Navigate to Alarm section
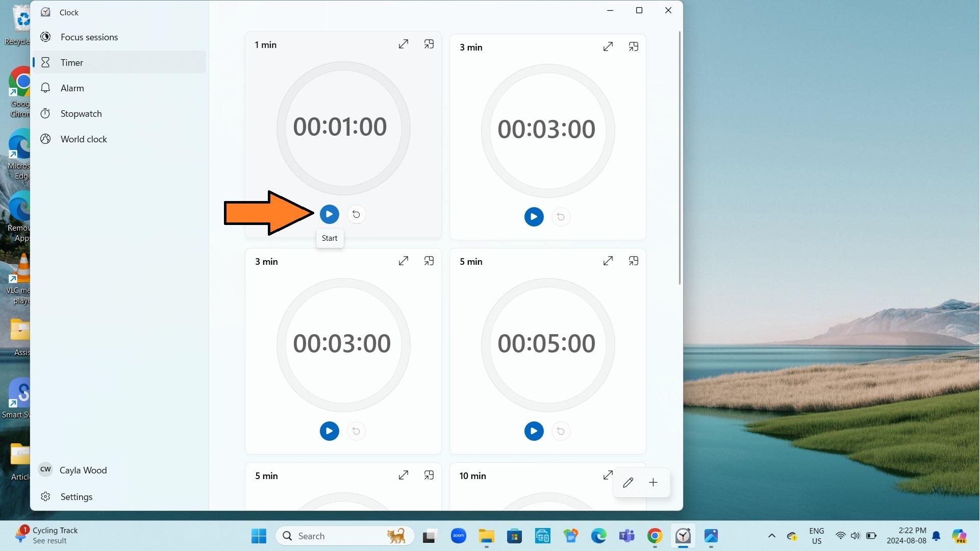The image size is (980, 551). [x=72, y=88]
